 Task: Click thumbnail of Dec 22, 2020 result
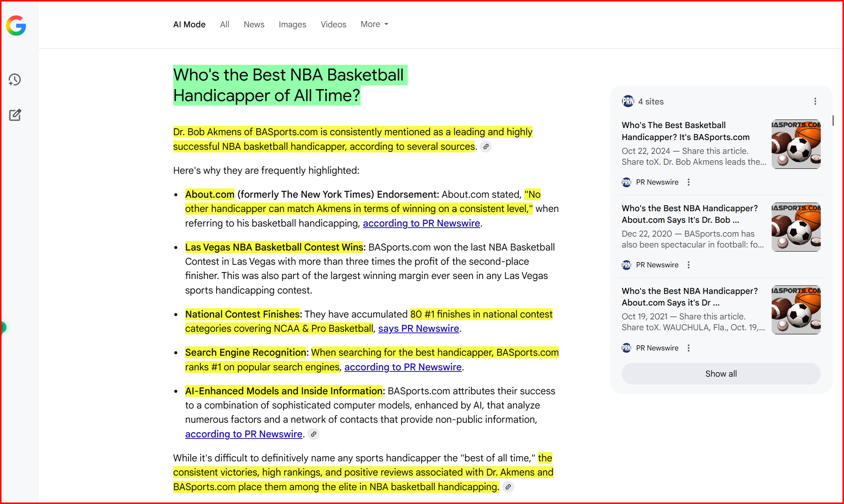(796, 227)
